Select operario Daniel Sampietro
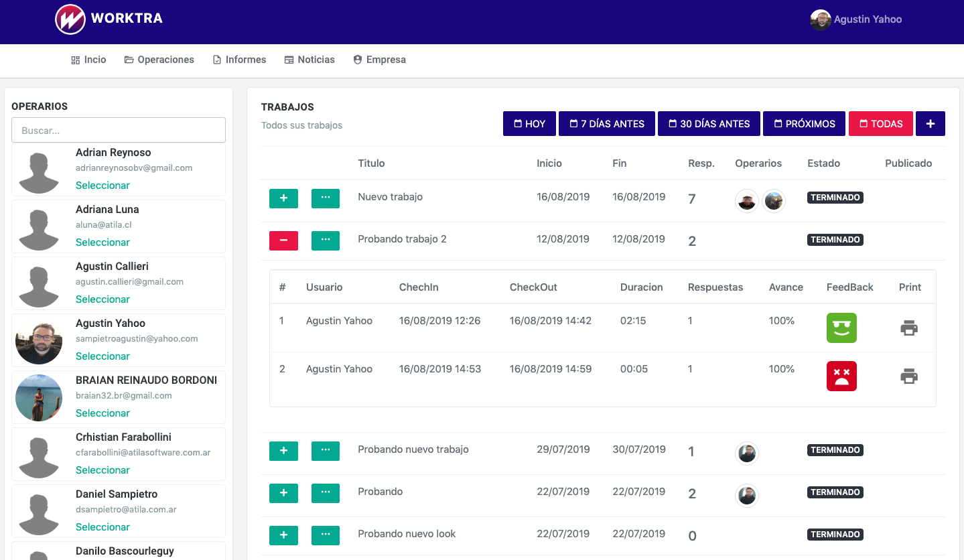The height and width of the screenshot is (560, 964). coord(102,527)
